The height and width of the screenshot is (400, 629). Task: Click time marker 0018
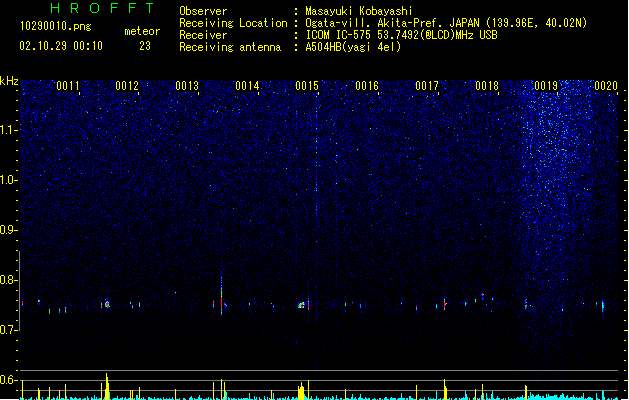click(487, 86)
